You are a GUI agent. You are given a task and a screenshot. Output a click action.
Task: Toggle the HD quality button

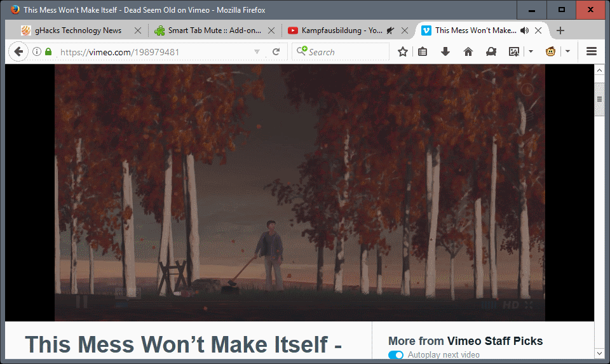click(511, 306)
